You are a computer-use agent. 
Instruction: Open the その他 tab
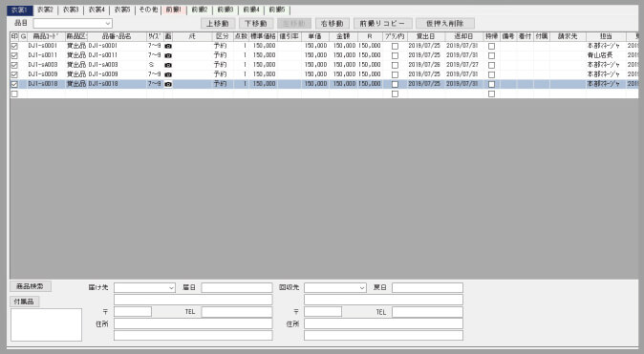click(148, 10)
